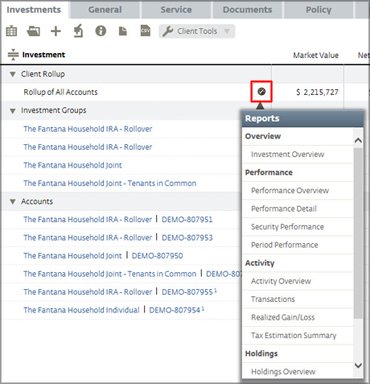370x384 pixels.
Task: Click the export arrow document icon
Action: click(x=78, y=31)
